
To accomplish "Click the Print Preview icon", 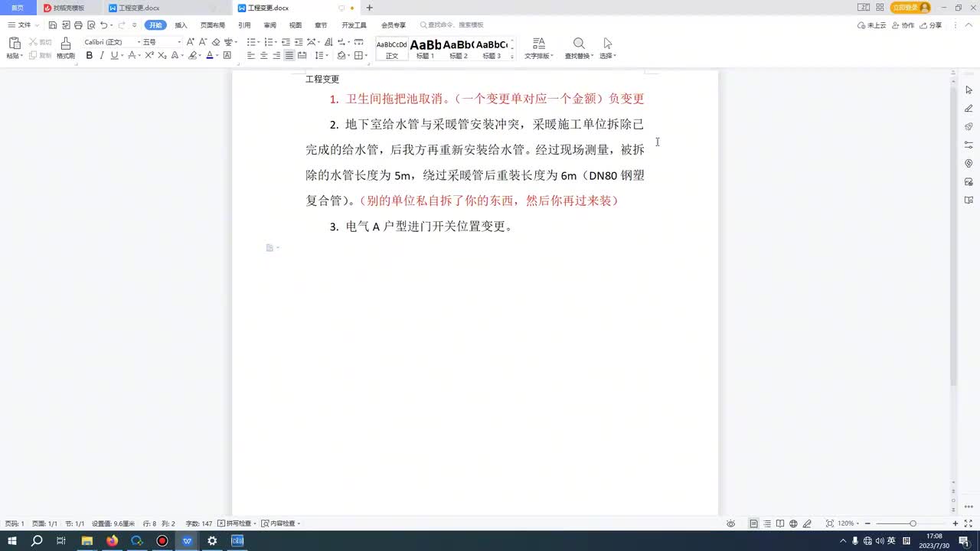I will [90, 25].
